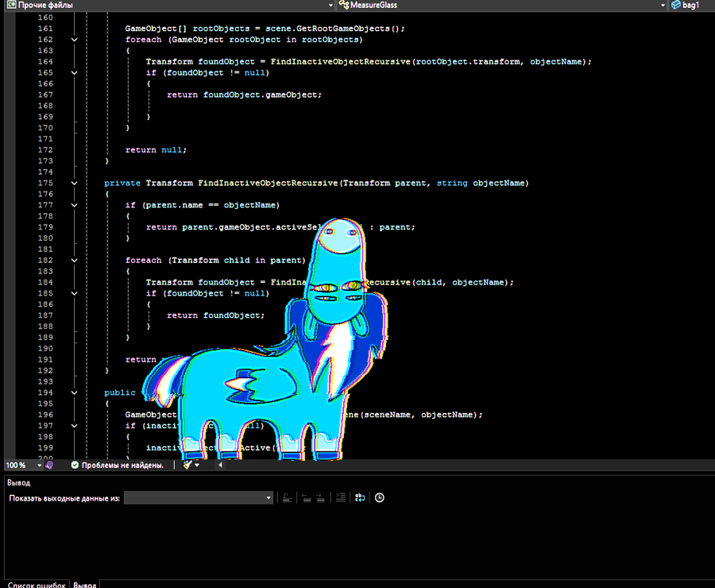Click the 'parent.name == objectName' condition

(211, 205)
